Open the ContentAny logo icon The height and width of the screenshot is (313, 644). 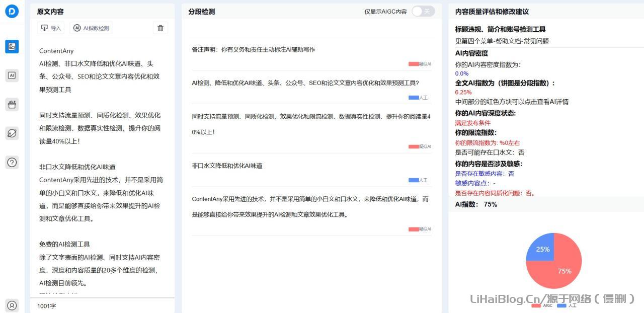tap(12, 11)
